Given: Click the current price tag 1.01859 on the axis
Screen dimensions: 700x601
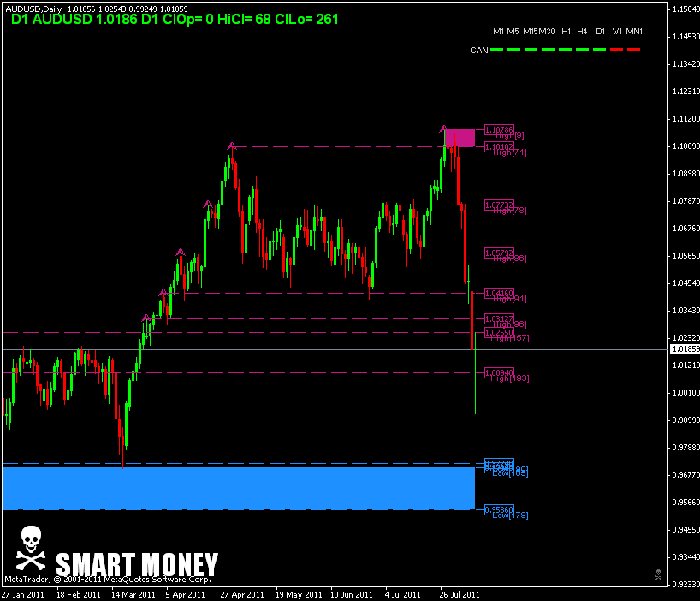Looking at the screenshot, I should tap(685, 348).
